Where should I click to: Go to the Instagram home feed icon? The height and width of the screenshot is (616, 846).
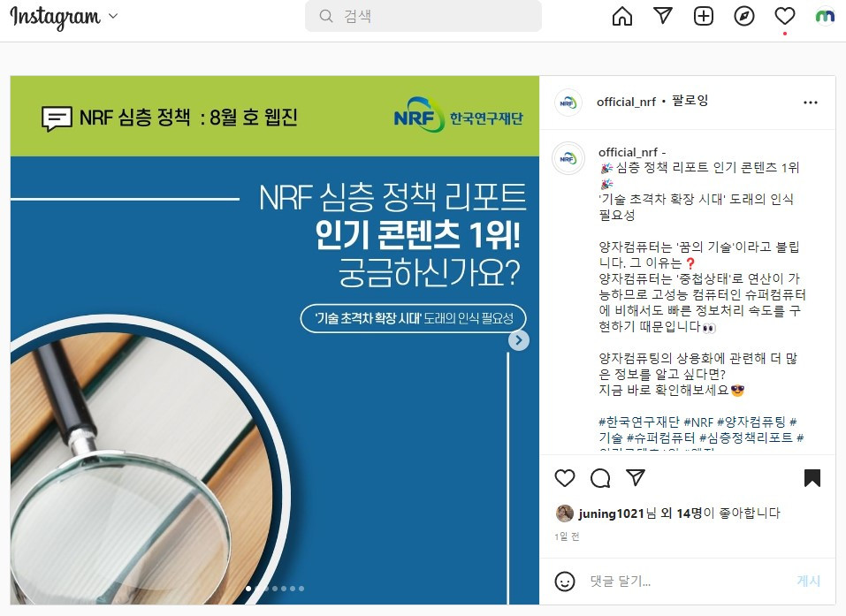pyautogui.click(x=622, y=16)
